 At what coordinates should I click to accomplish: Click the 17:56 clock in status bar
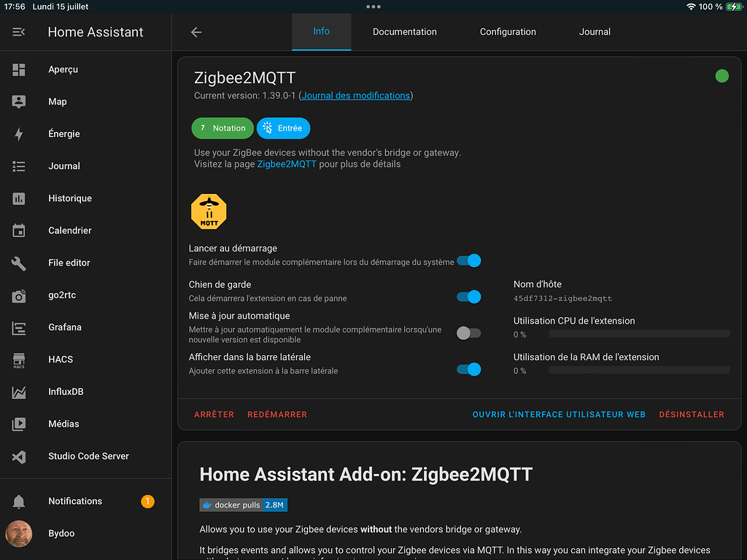point(15,7)
